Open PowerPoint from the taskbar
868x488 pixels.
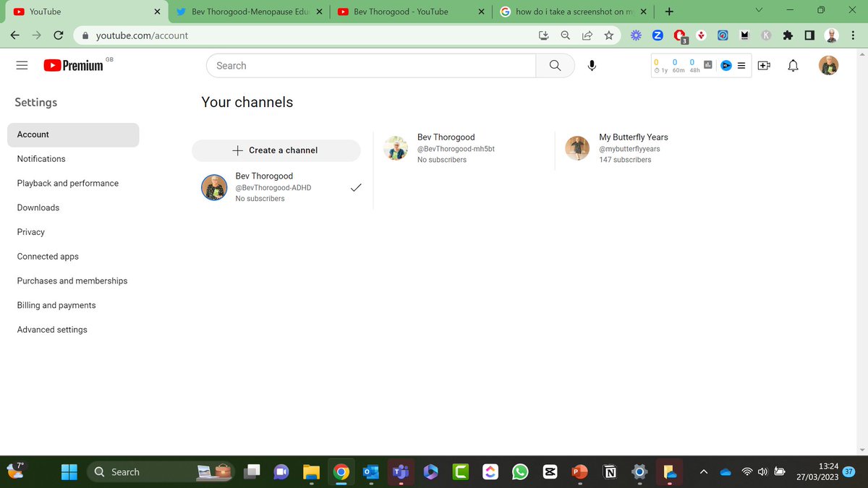[579, 472]
